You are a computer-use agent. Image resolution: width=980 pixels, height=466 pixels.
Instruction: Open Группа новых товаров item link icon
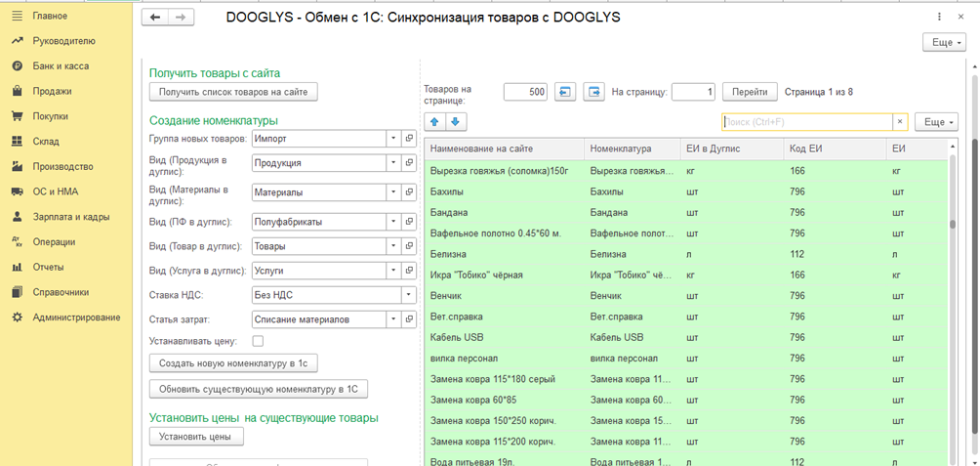(409, 138)
